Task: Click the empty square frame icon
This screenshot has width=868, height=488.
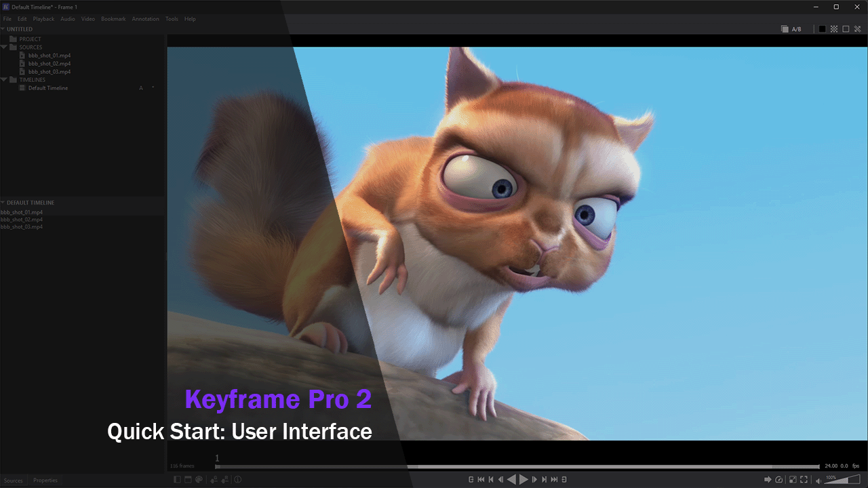Action: [x=846, y=29]
